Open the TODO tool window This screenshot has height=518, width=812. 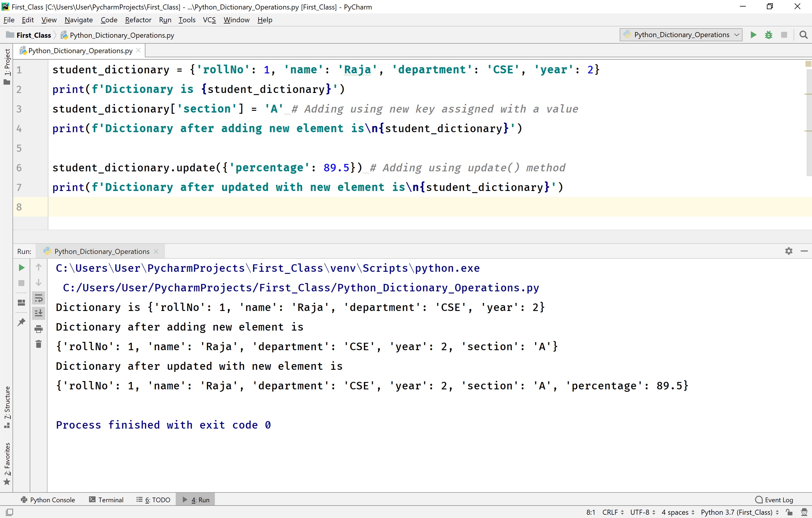[x=153, y=500]
